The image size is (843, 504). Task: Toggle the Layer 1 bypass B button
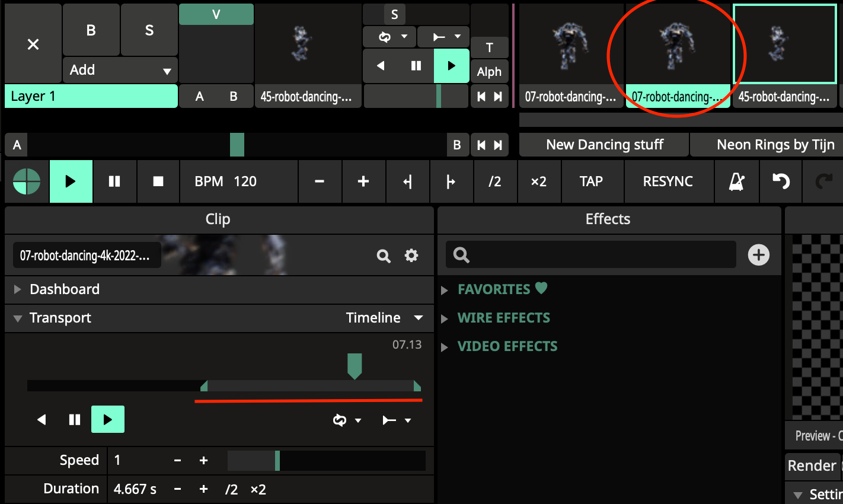(91, 30)
